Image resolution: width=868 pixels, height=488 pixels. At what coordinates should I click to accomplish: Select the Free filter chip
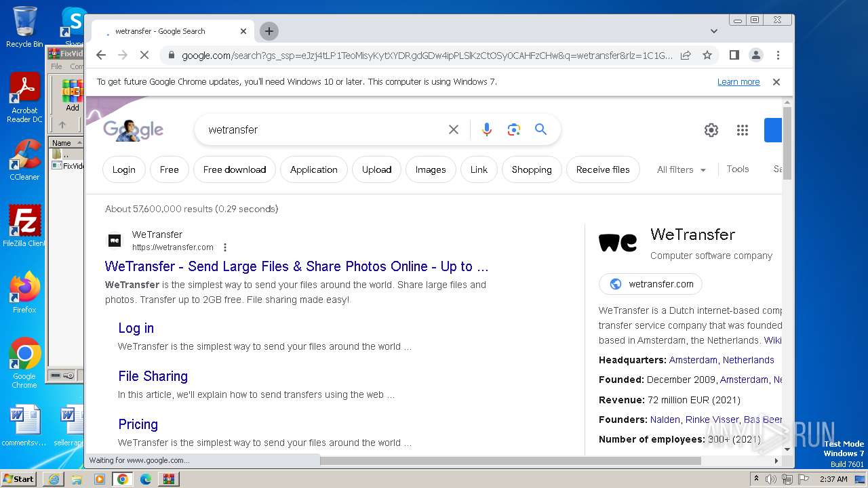point(170,169)
